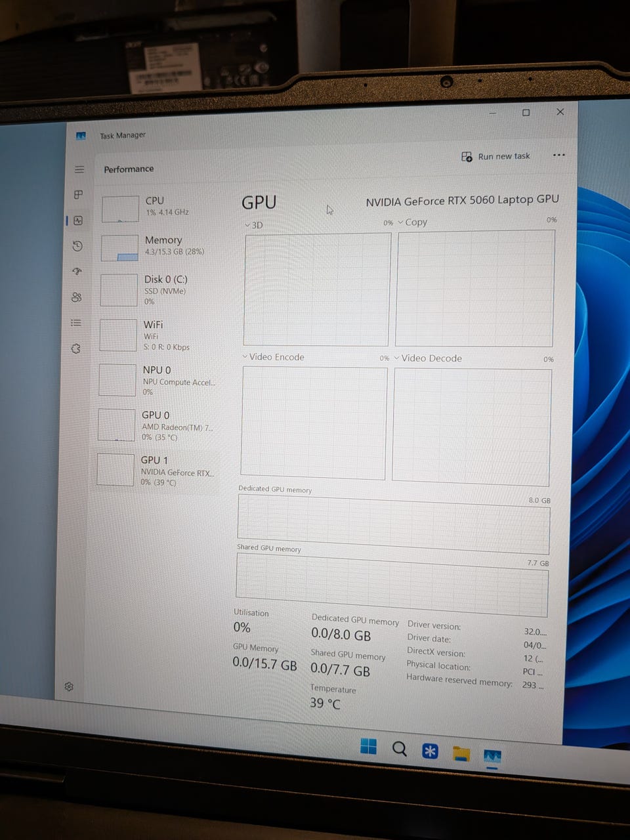Open the Processes page icon

[x=78, y=195]
